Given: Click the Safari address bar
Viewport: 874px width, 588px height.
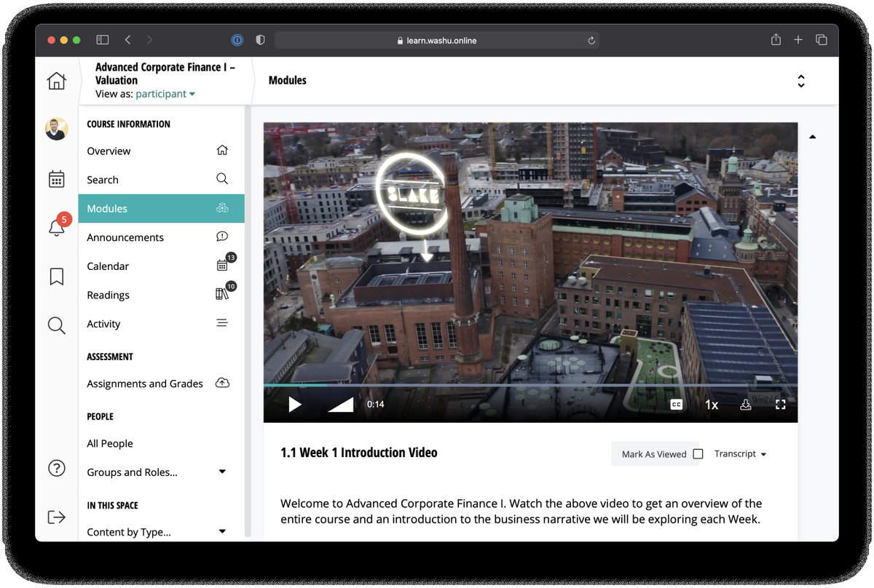Looking at the screenshot, I should (437, 41).
